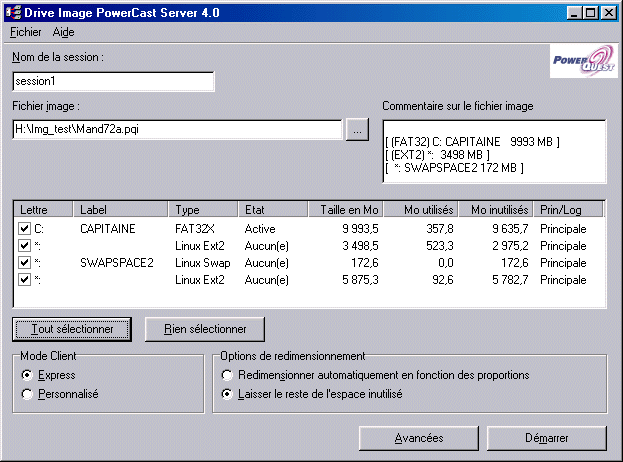Image resolution: width=623 pixels, height=462 pixels.
Task: Close the PowerCast Server window
Action: (608, 13)
